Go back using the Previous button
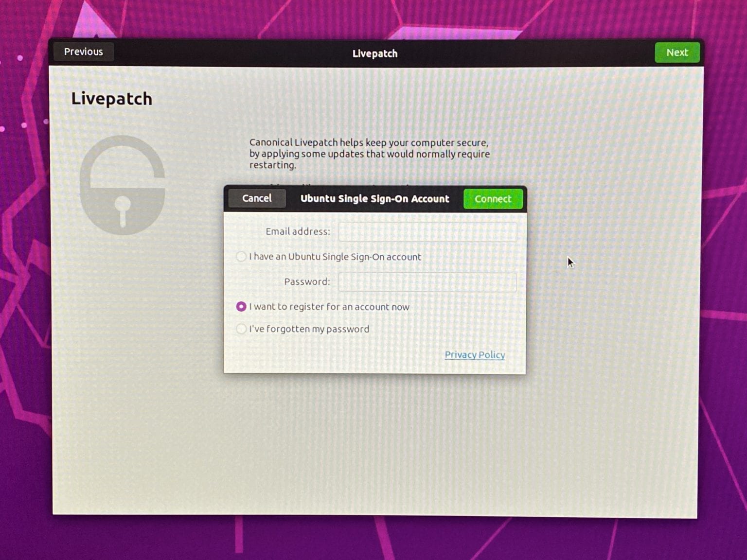Image resolution: width=747 pixels, height=560 pixels. coord(83,52)
